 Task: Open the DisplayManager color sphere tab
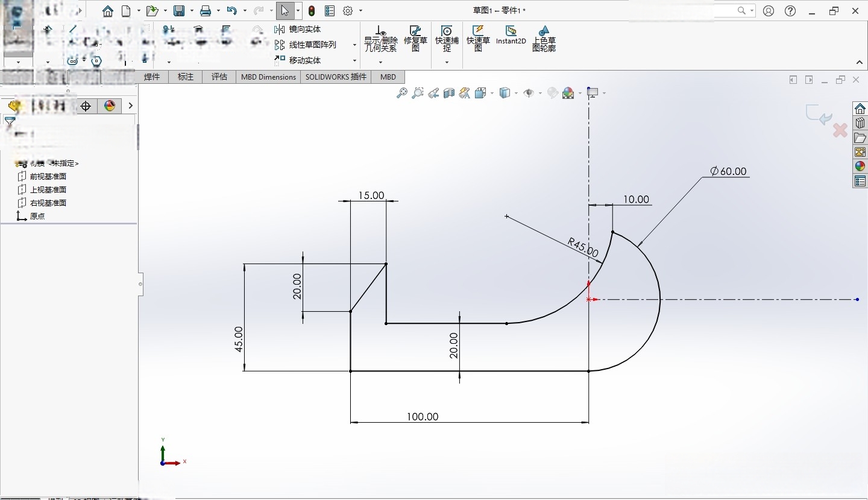pos(110,106)
